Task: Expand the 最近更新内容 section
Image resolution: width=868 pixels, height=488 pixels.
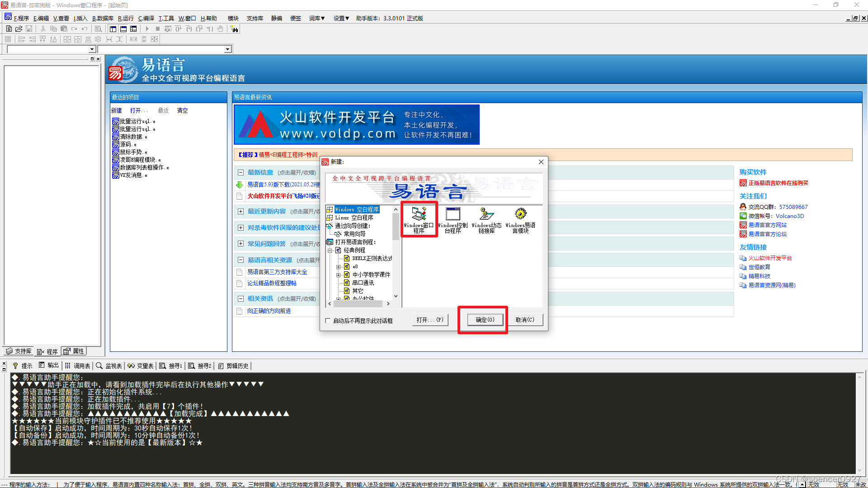Action: pyautogui.click(x=241, y=211)
